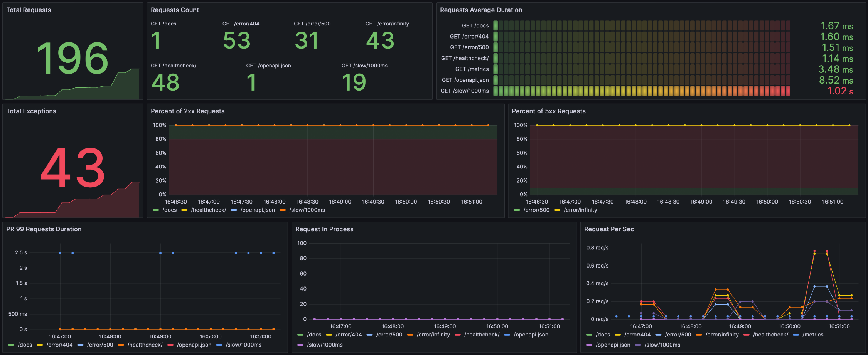Toggle /error/infinity series in Percent of 5xx legend

pyautogui.click(x=580, y=210)
